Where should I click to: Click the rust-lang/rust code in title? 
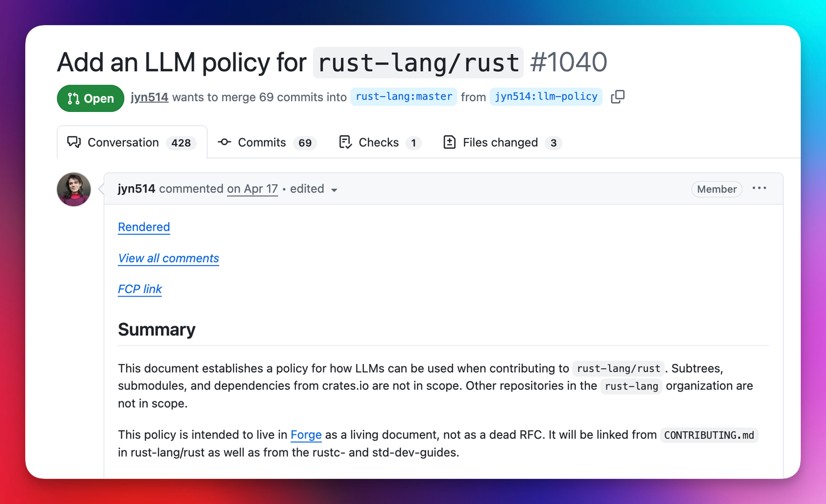click(418, 63)
